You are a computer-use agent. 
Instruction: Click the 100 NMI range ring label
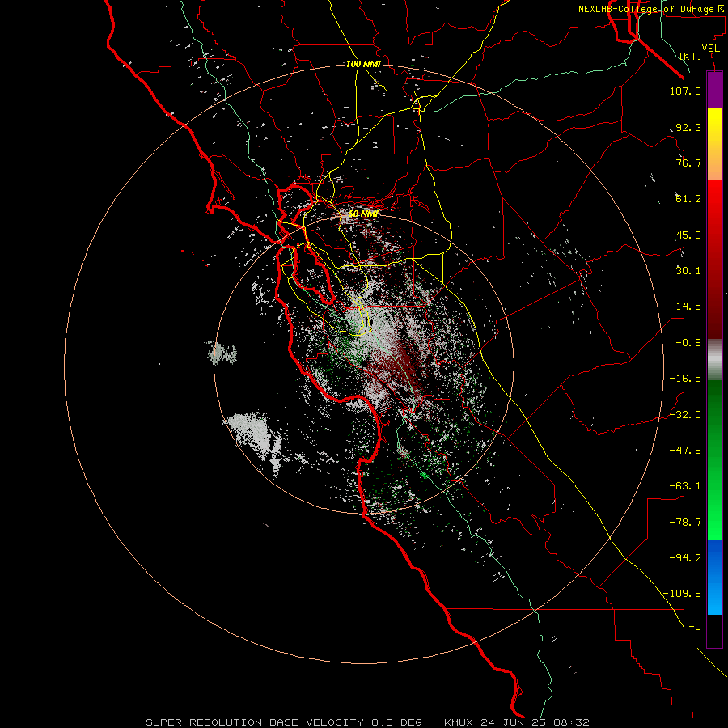363,64
